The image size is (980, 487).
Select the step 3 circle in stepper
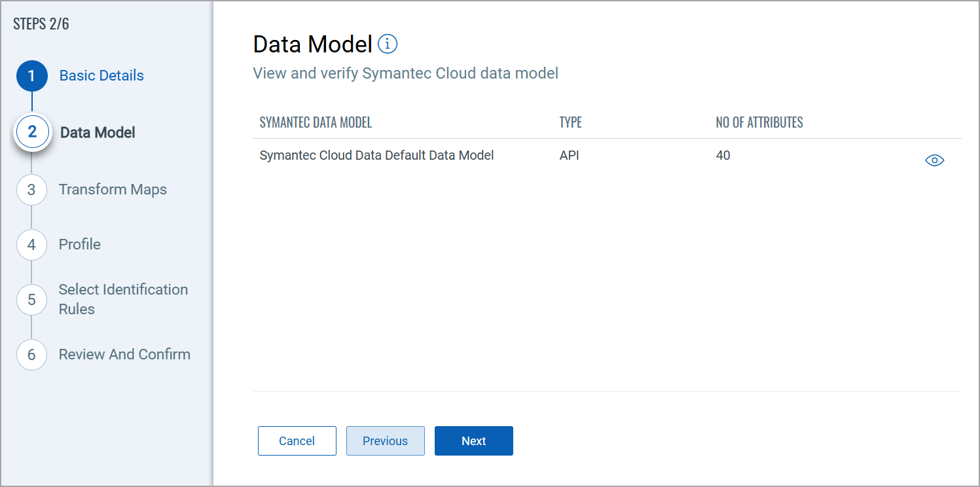tap(31, 190)
